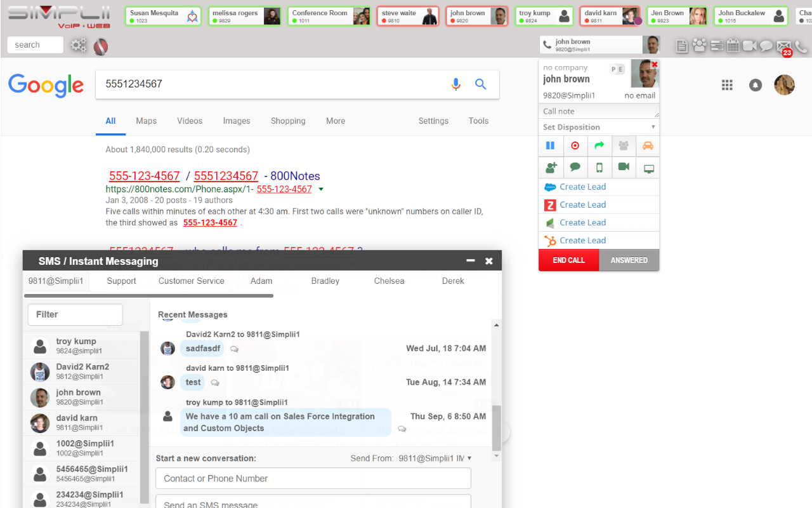
Task: Start call recording with the red target icon
Action: [x=575, y=146]
